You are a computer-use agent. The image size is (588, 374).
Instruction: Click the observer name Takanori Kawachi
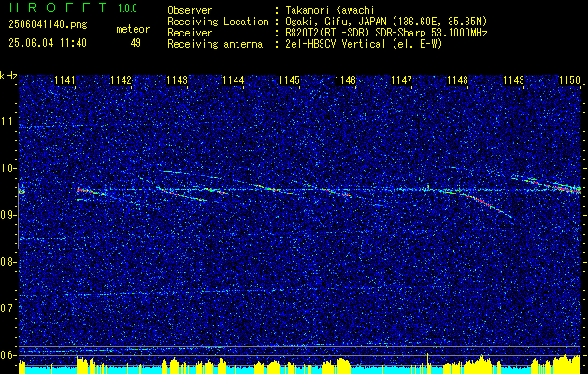330,11
